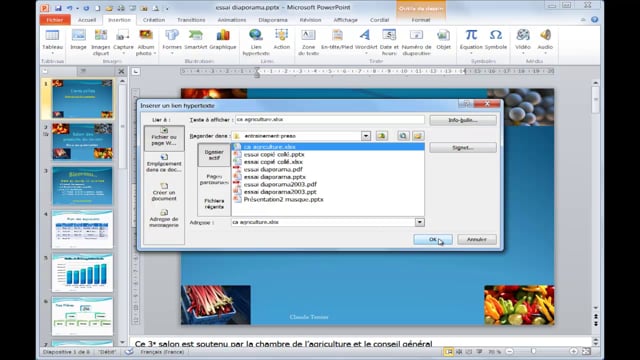Click the Lien hypertexte ribbon icon
The height and width of the screenshot is (360, 640).
[256, 42]
